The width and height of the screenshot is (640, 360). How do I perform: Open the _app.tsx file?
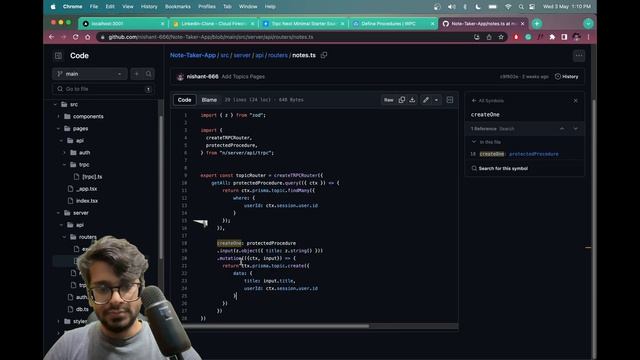[87, 189]
